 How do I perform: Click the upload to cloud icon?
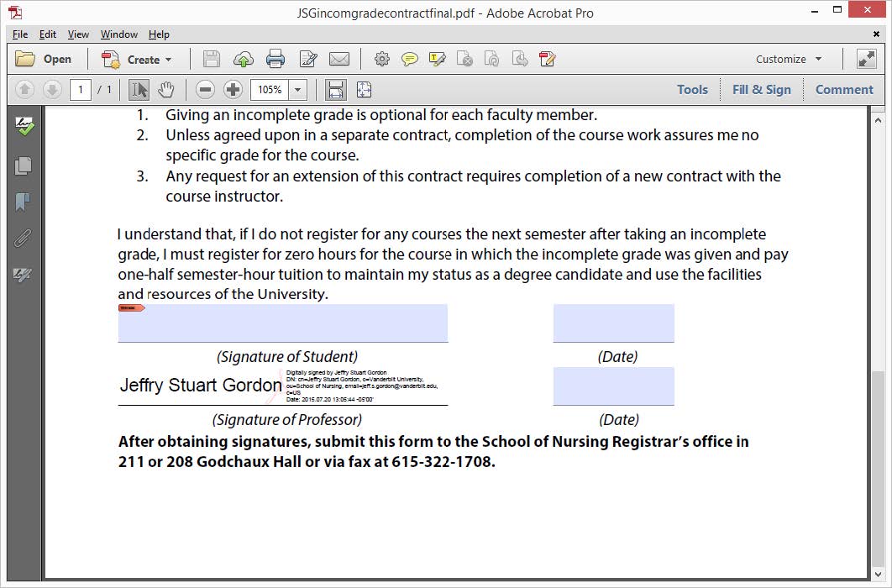243,59
